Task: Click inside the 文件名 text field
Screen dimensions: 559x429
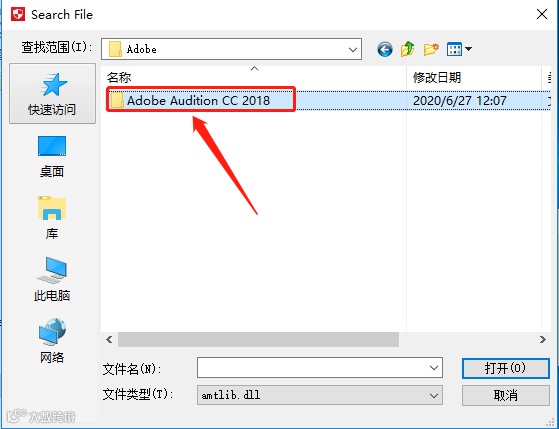Action: coord(312,368)
